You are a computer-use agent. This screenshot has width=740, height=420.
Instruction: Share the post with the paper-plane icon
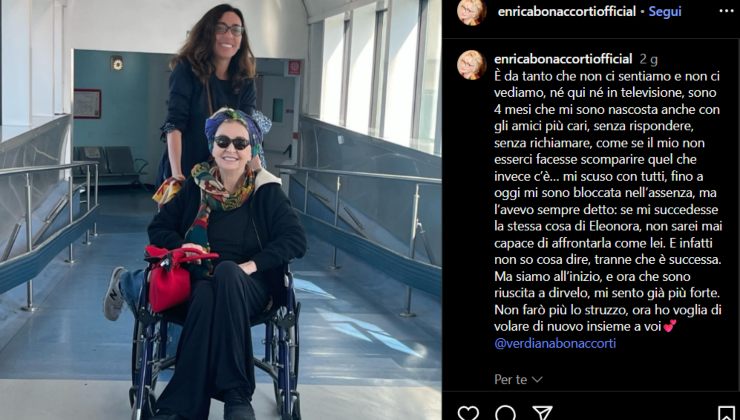[542, 413]
